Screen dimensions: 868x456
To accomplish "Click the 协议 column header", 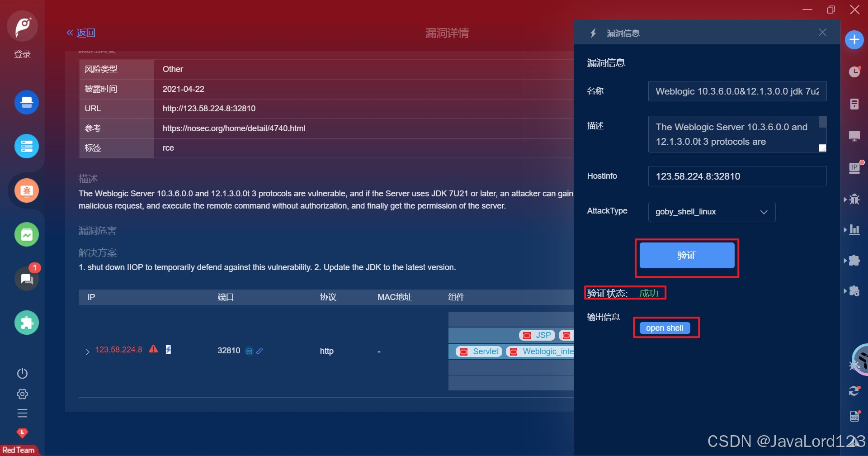I will pyautogui.click(x=328, y=297).
